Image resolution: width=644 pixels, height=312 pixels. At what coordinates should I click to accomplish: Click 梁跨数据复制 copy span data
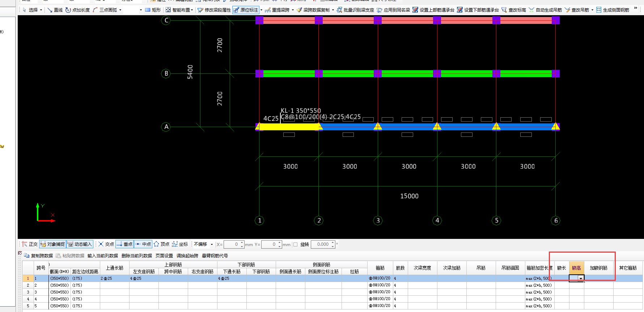click(313, 10)
